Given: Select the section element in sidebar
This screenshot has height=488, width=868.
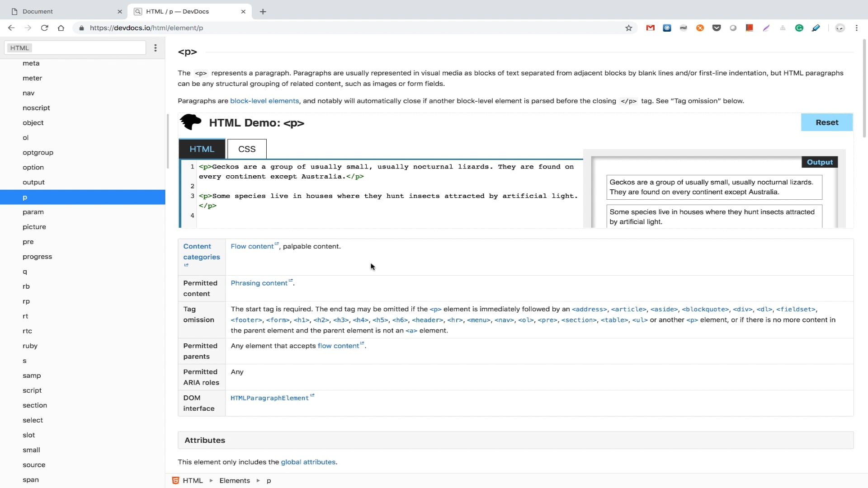Looking at the screenshot, I should 35,405.
